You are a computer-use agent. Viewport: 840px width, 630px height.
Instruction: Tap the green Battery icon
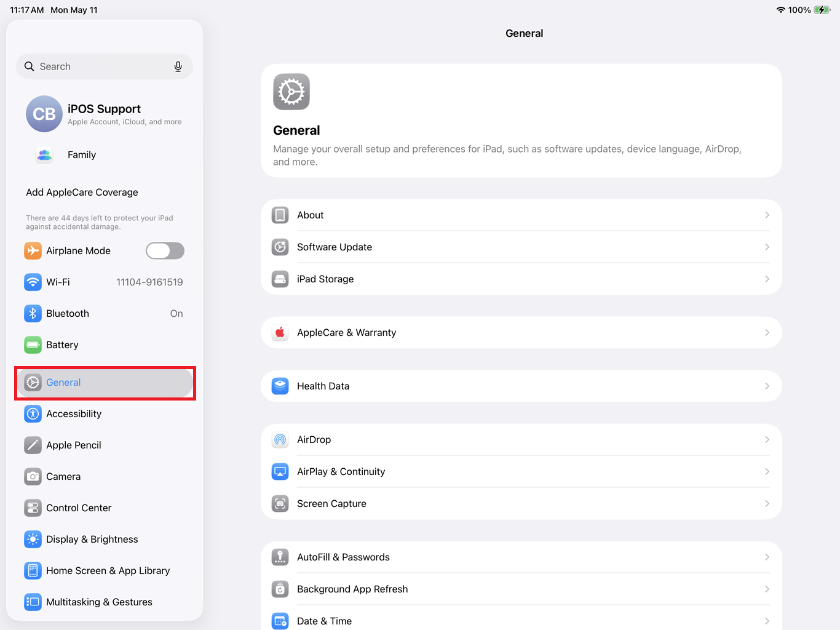33,345
